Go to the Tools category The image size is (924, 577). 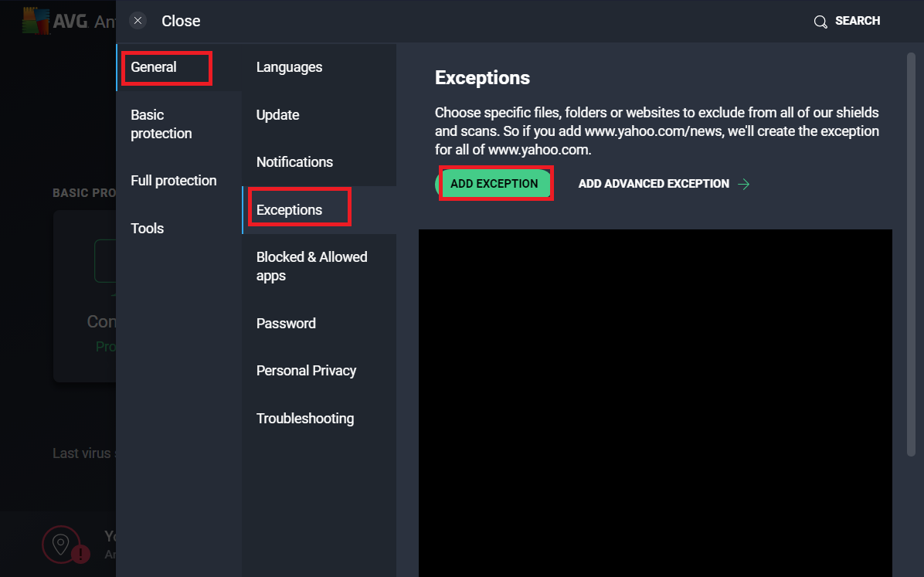coord(148,229)
